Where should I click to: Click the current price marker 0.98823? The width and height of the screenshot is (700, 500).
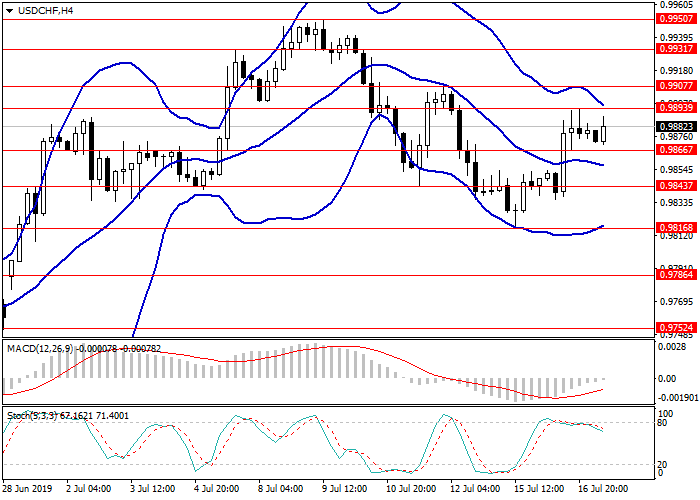click(671, 126)
